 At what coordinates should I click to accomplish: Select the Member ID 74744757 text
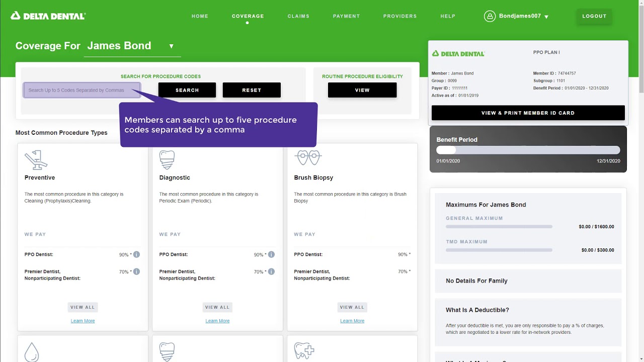(554, 73)
